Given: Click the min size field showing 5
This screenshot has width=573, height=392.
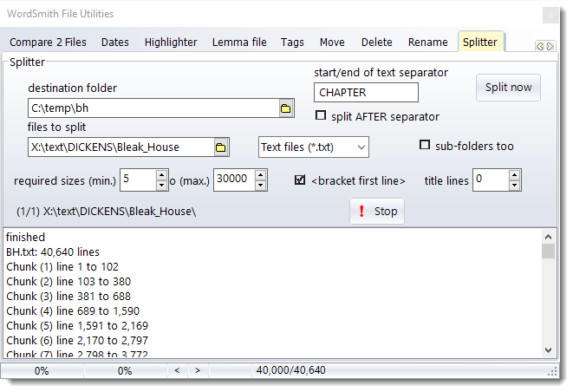Looking at the screenshot, I should tap(138, 180).
